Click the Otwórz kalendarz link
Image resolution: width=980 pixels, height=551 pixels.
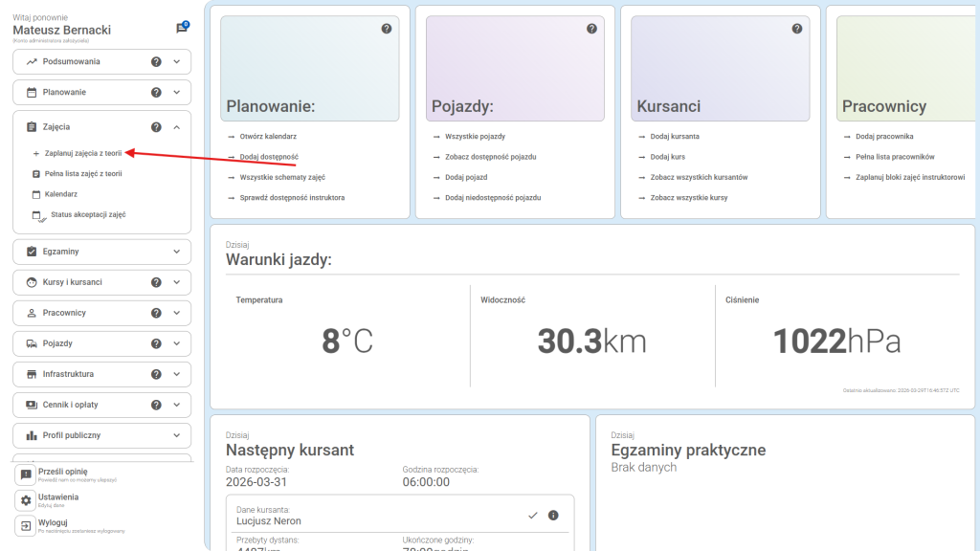pyautogui.click(x=268, y=137)
